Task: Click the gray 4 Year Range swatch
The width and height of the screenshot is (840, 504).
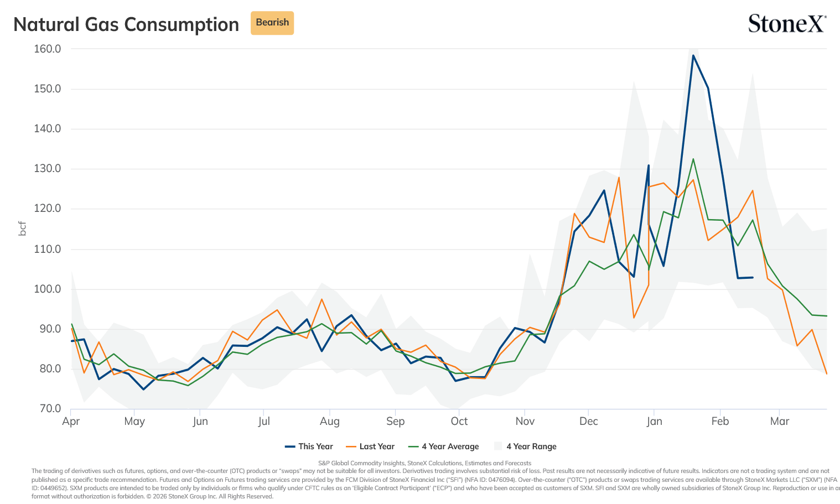Action: (498, 446)
